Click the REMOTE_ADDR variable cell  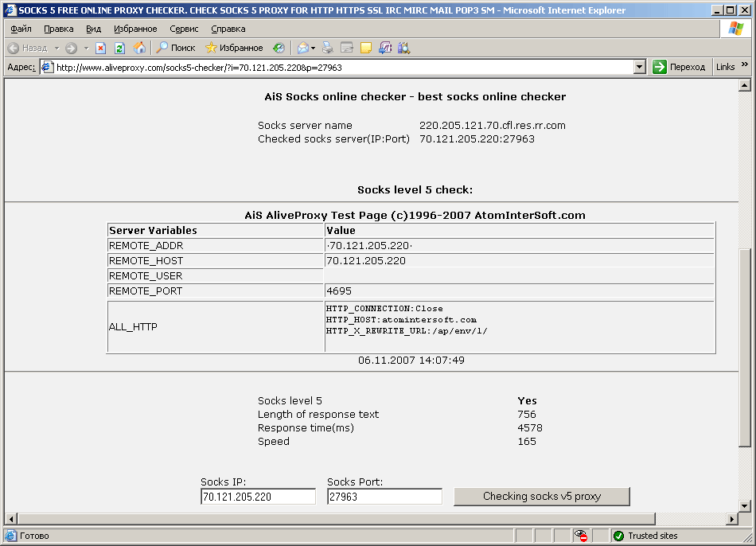215,245
